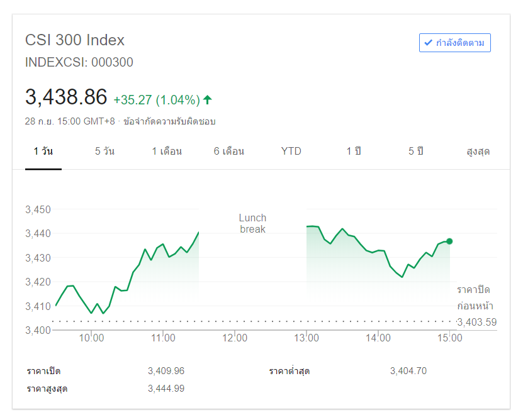523x420 pixels.
Task: Click the 3,403.59 previous close value
Action: click(476, 323)
